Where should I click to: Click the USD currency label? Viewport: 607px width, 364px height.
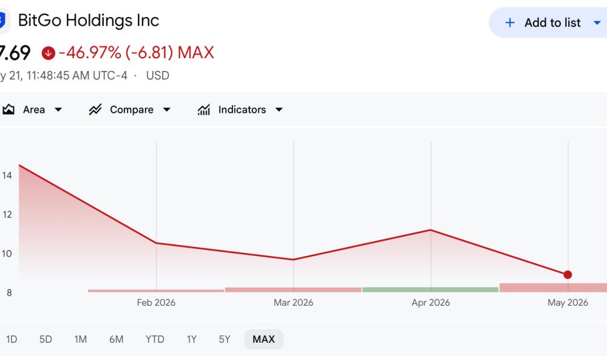coord(158,75)
